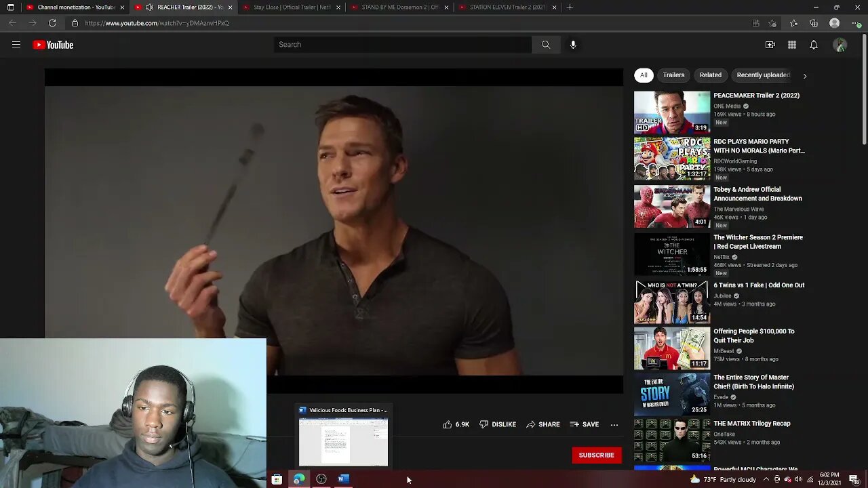Open PEACEMAKER Trailer 2 (2022) video title
Viewport: 868px width, 488px height.
pos(756,96)
